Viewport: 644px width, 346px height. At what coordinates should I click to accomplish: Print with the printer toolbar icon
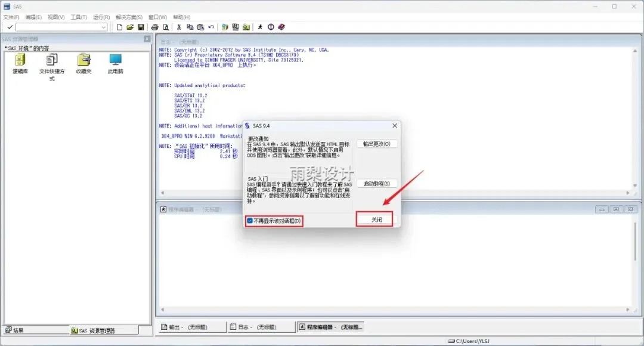155,27
